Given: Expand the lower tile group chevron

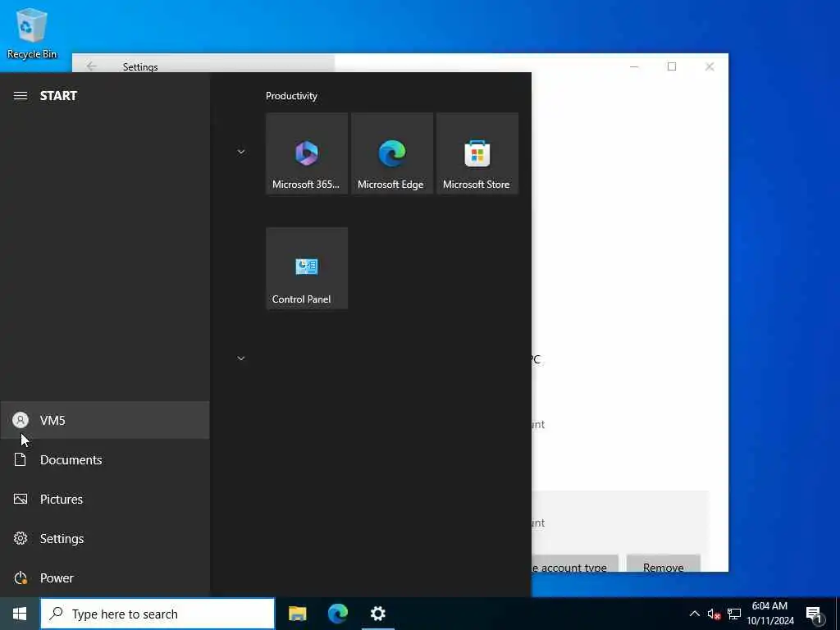Looking at the screenshot, I should click(x=241, y=358).
